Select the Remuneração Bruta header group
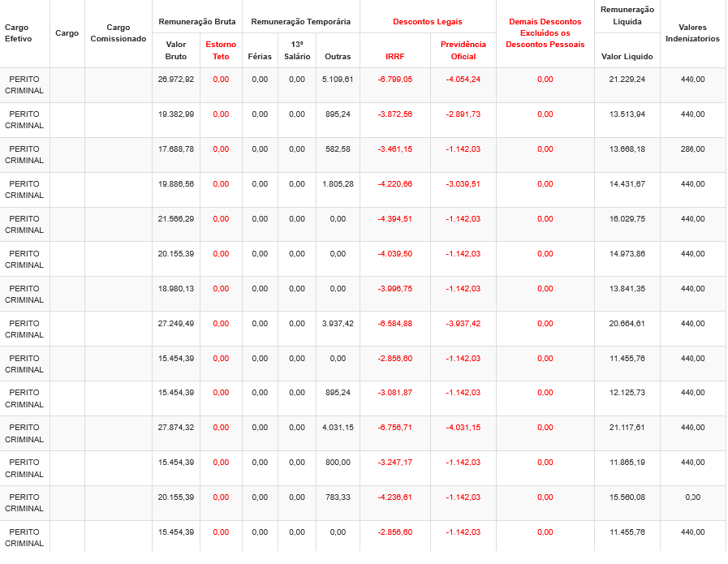The height and width of the screenshot is (564, 728). coord(197,21)
